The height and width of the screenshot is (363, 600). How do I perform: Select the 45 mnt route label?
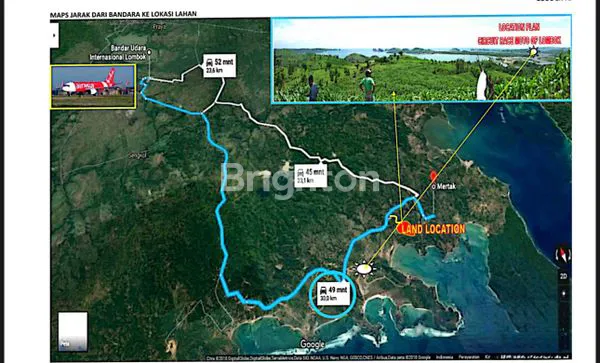[x=310, y=176]
